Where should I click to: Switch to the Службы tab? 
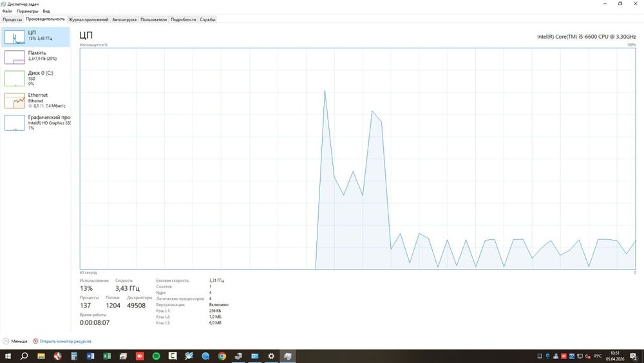(x=208, y=19)
